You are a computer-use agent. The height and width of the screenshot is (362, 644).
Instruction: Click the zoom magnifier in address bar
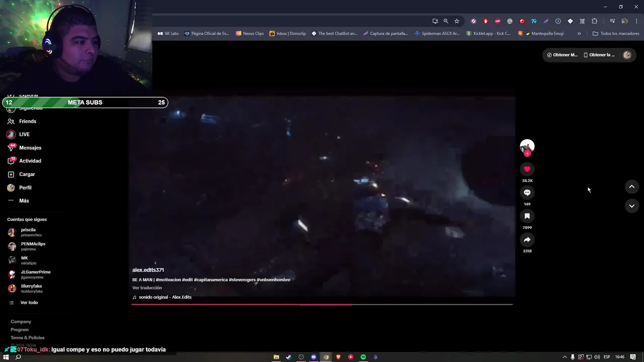446,21
